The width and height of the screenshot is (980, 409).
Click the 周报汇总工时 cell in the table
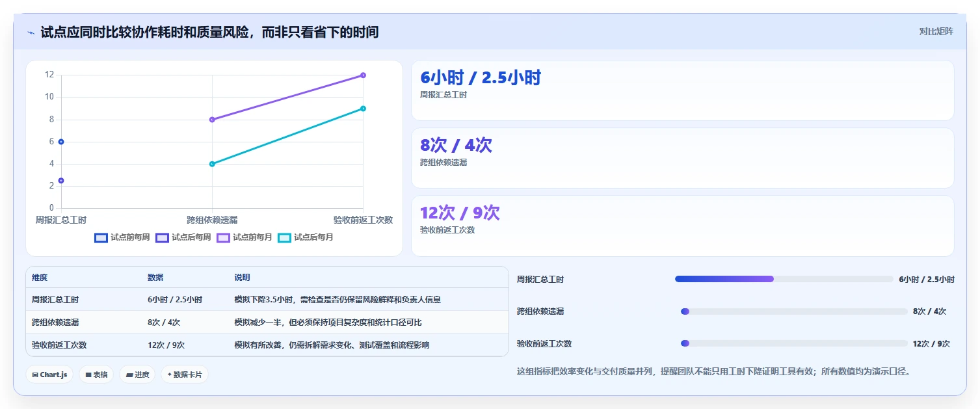pos(55,300)
